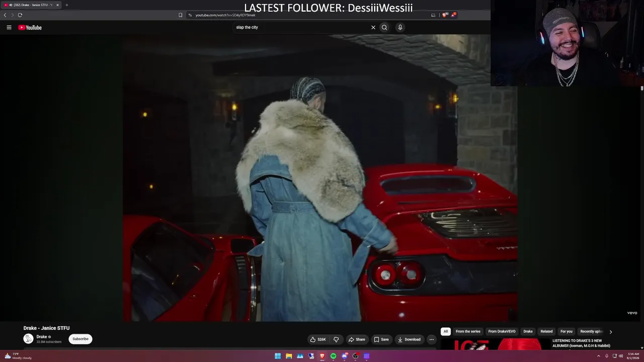Open Brave Shields from the address bar
Image resolution: width=644 pixels, height=362 pixels.
445,15
